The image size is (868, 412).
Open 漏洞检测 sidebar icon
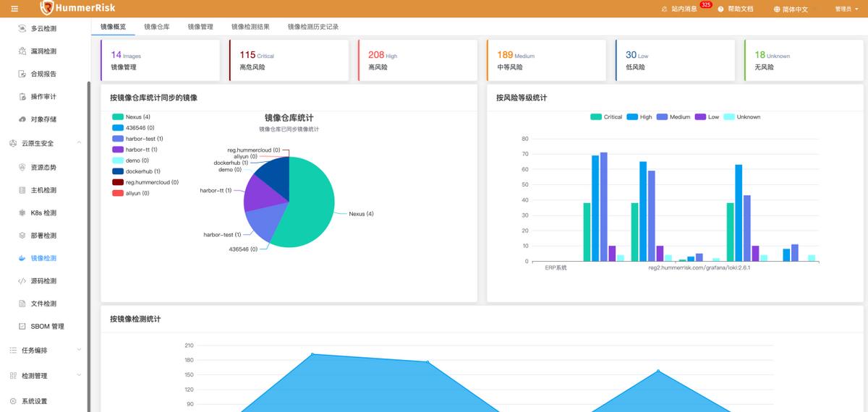(22, 51)
